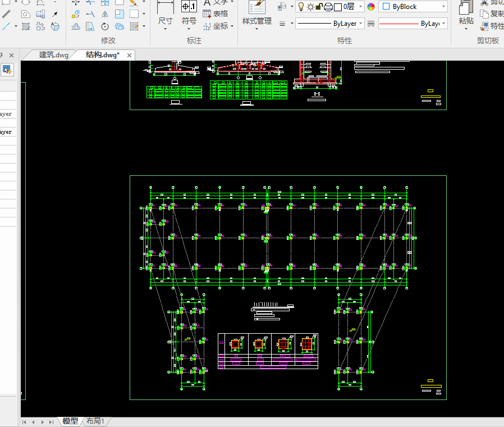Select the Hatch tool
This screenshot has height=427, width=504.
coord(26,26)
